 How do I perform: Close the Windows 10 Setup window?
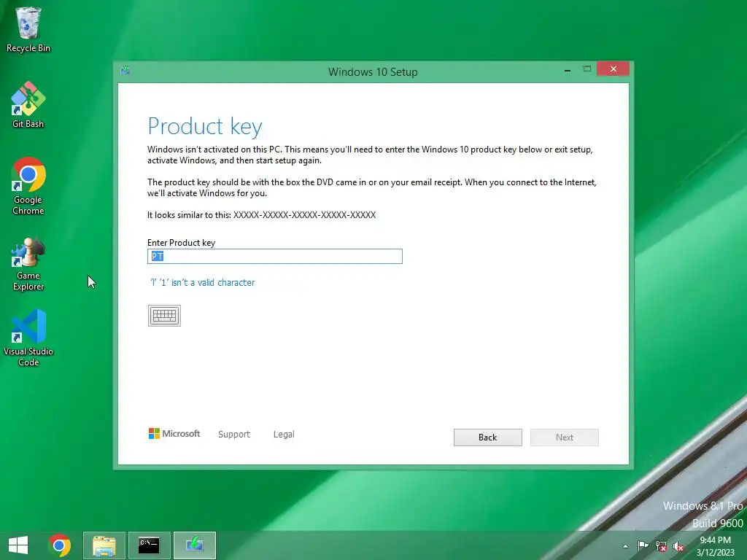(613, 69)
